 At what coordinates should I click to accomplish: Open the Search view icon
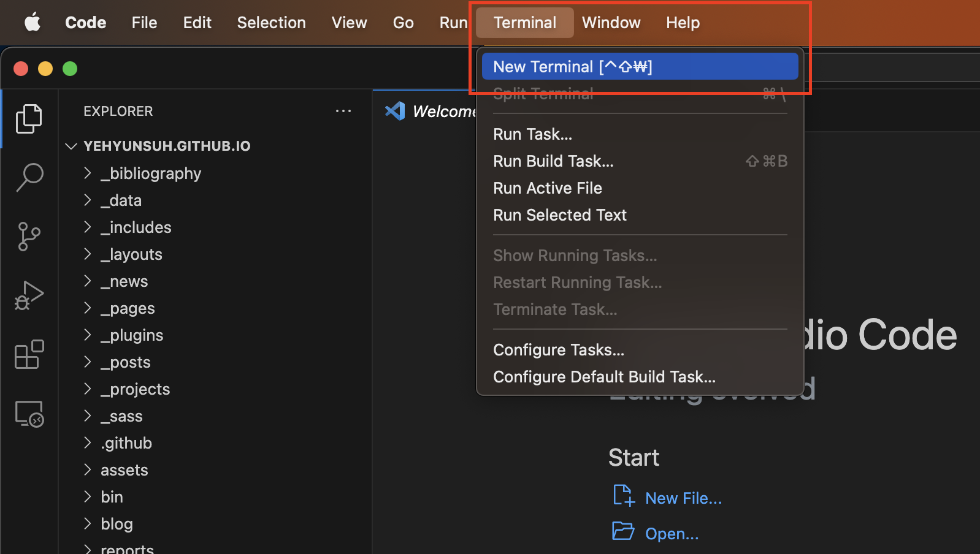click(29, 178)
